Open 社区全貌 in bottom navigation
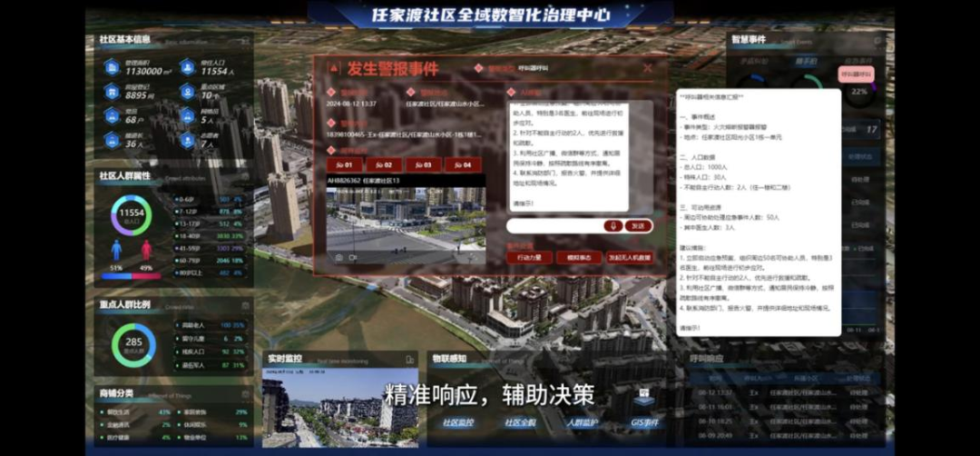 (520, 422)
